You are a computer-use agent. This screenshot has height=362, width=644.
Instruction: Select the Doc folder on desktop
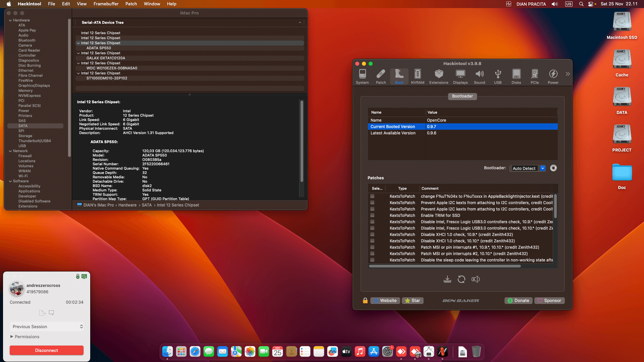(x=622, y=176)
